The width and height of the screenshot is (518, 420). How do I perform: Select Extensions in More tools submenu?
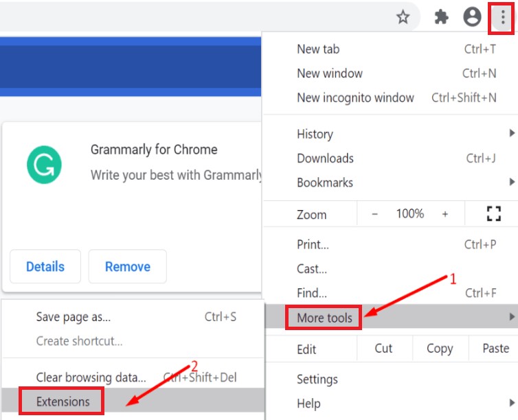pos(133,400)
